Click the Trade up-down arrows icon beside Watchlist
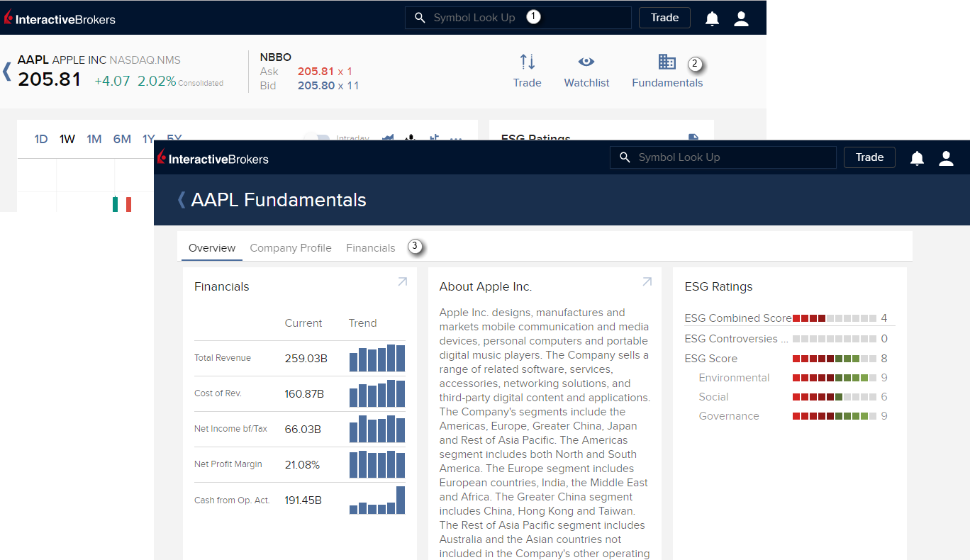 (527, 62)
